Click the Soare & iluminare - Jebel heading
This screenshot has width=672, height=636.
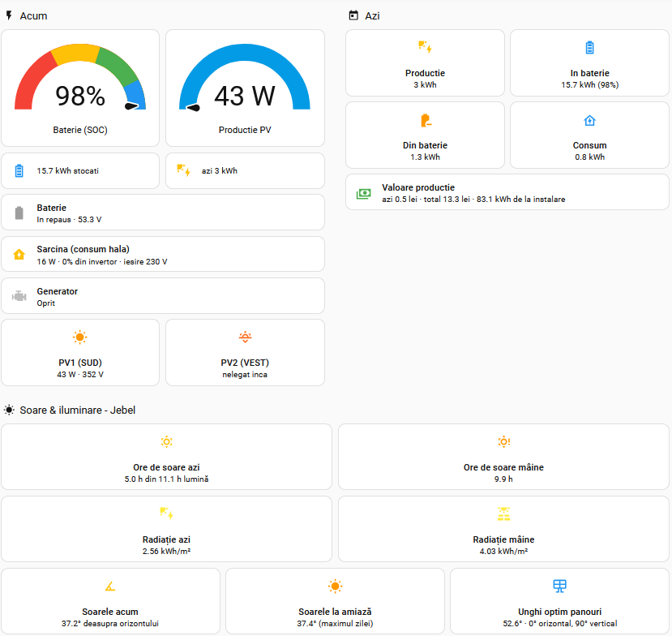pos(78,410)
